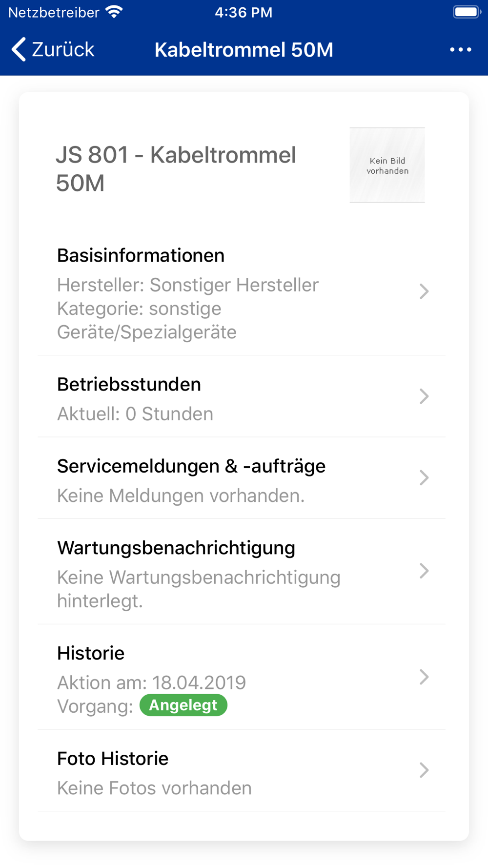This screenshot has width=488, height=868.
Task: Tap the Wartungsbenachrichtigung row chevron
Action: (x=424, y=571)
